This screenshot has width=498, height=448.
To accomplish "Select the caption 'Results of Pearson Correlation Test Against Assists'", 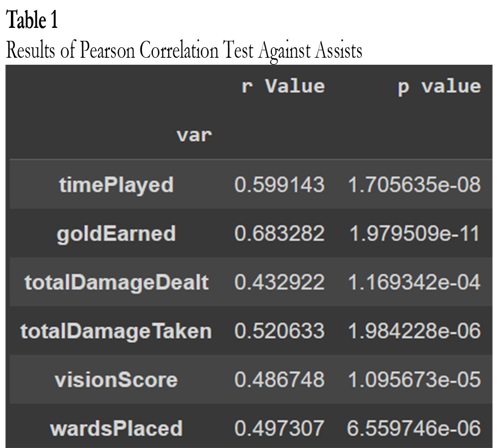I will pyautogui.click(x=184, y=50).
